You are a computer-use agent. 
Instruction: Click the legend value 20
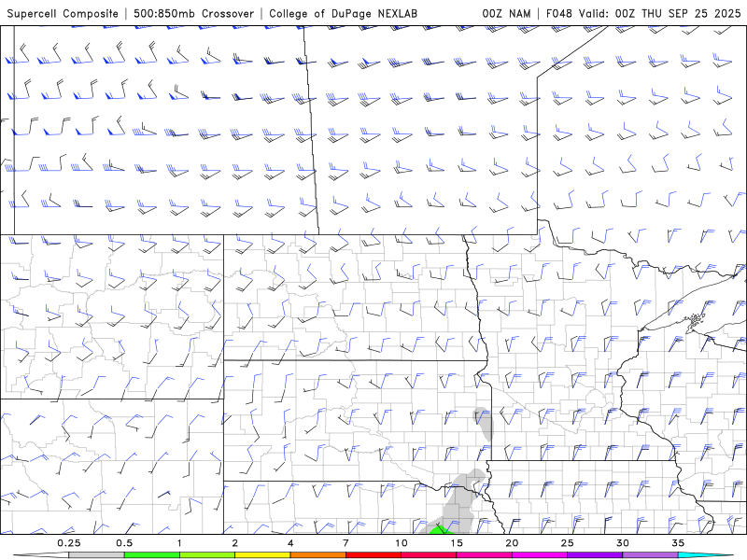(x=512, y=543)
